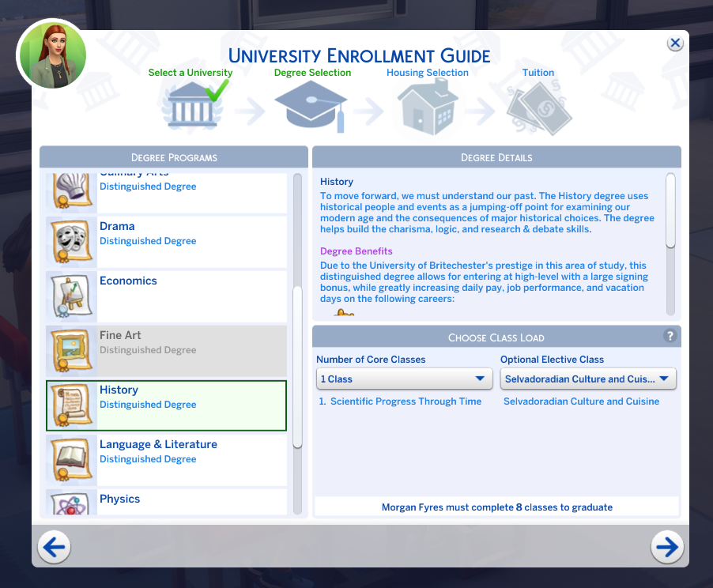Click the Economics chart easel icon
Image resolution: width=713 pixels, height=588 pixels.
point(72,296)
